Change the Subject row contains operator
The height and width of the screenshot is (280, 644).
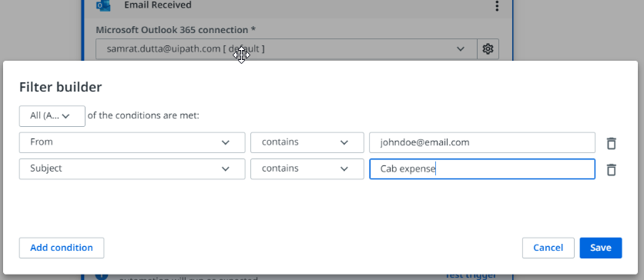click(307, 168)
